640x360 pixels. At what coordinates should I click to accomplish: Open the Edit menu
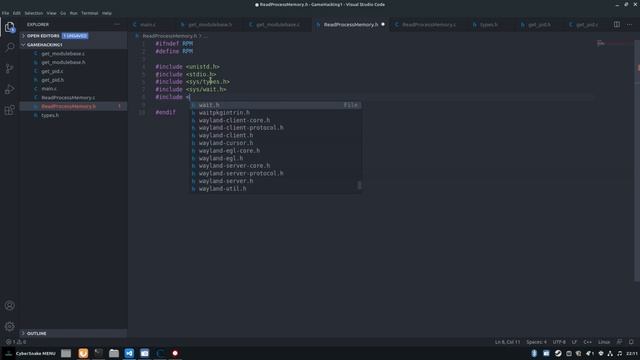click(17, 13)
